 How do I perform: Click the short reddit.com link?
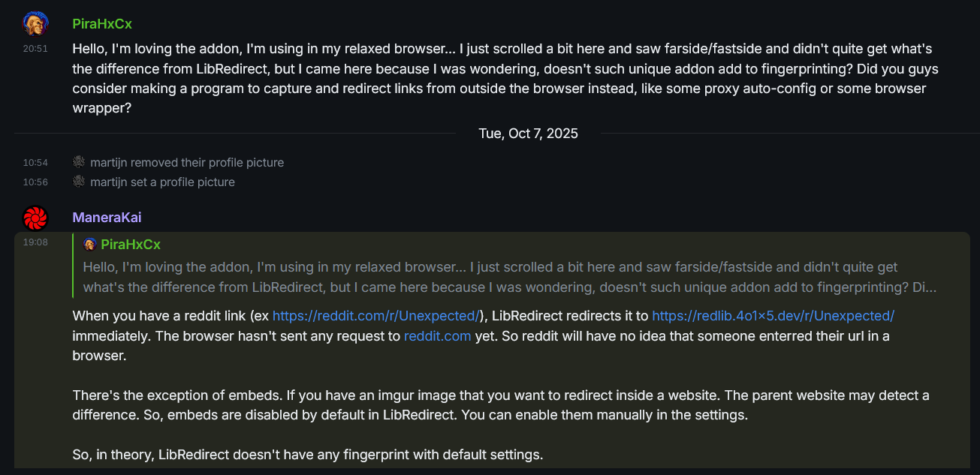(437, 335)
